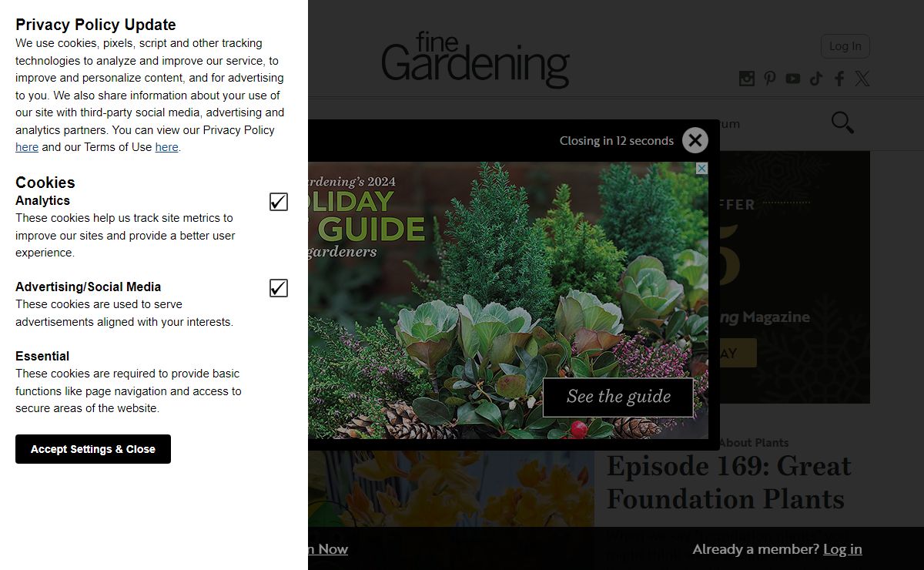Open site search magnifier icon

pos(842,122)
